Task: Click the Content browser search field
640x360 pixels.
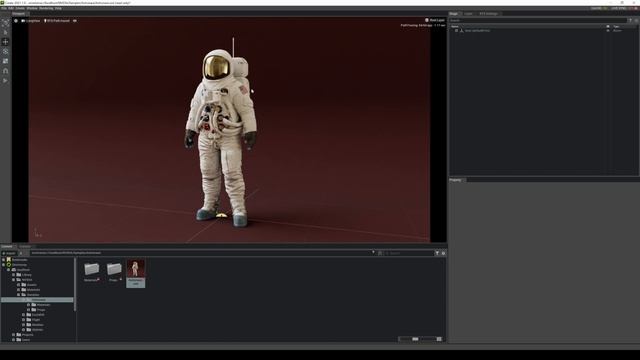Action: [x=409, y=253]
